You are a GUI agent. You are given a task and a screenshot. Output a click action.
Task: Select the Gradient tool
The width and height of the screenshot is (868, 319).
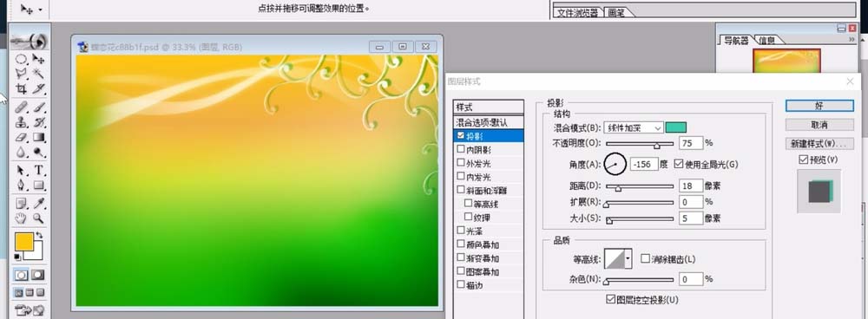coord(38,137)
